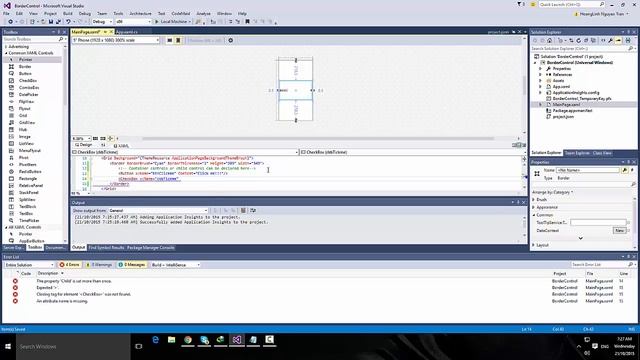This screenshot has width=640, height=360.
Task: Select error 'Closing tag for element' row
Action: point(318,294)
